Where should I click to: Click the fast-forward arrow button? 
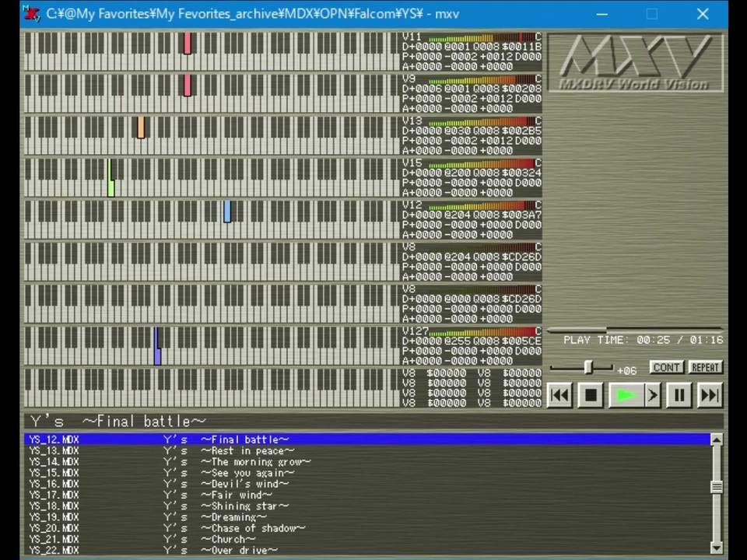[652, 395]
